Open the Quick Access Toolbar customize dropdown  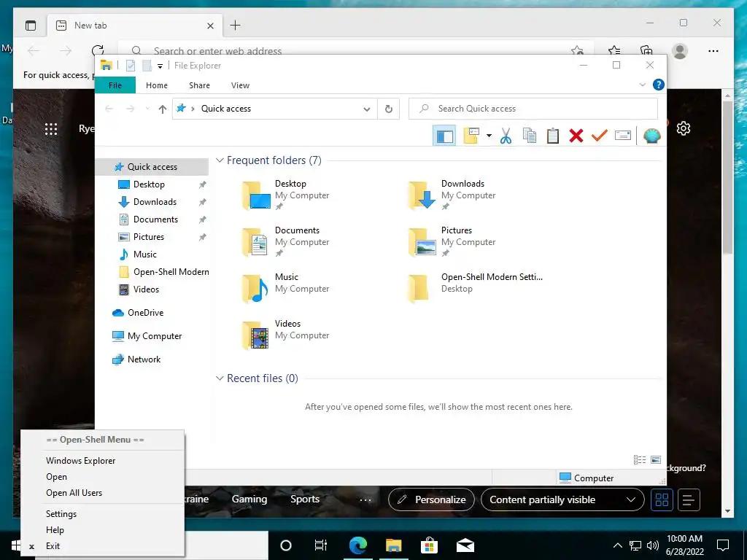pos(160,66)
